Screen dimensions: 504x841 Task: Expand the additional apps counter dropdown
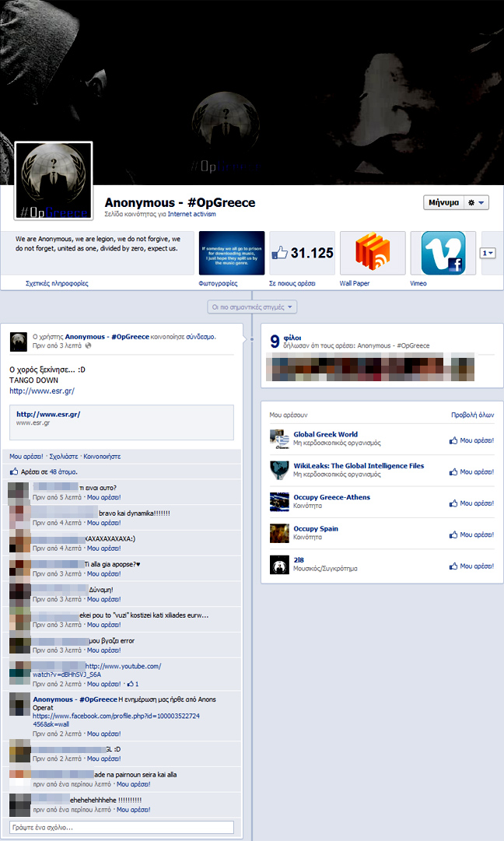click(x=488, y=253)
